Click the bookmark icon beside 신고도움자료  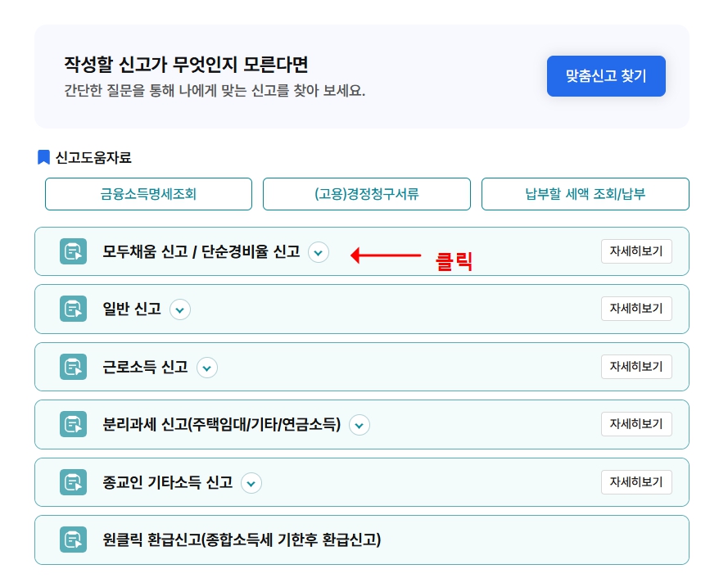pos(43,157)
